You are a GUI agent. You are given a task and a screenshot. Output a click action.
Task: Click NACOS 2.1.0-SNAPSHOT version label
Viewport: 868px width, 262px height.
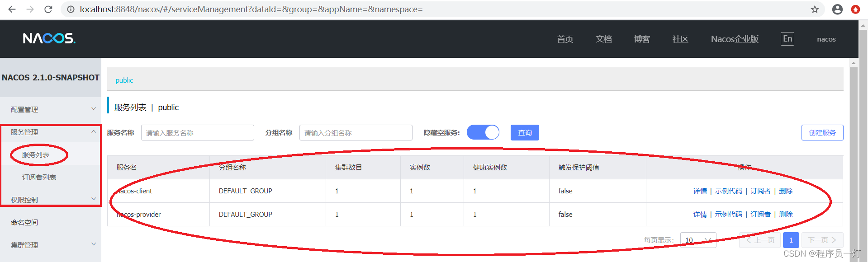pos(51,77)
